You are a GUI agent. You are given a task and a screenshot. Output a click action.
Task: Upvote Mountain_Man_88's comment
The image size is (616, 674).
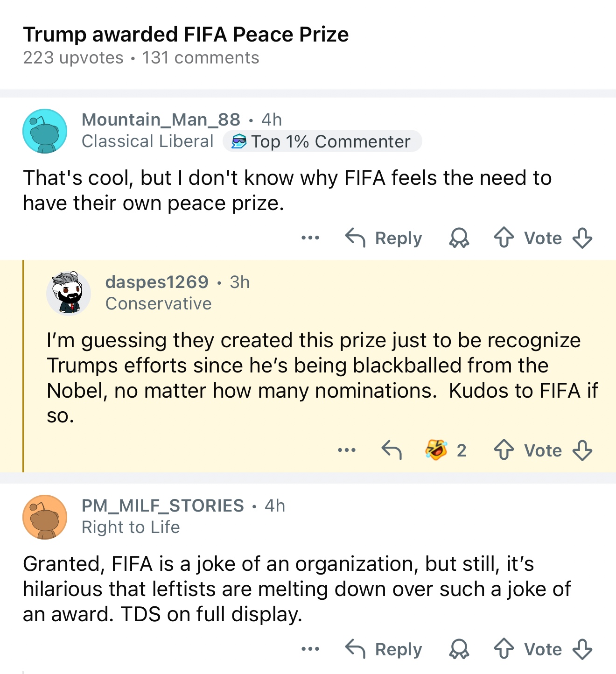504,238
